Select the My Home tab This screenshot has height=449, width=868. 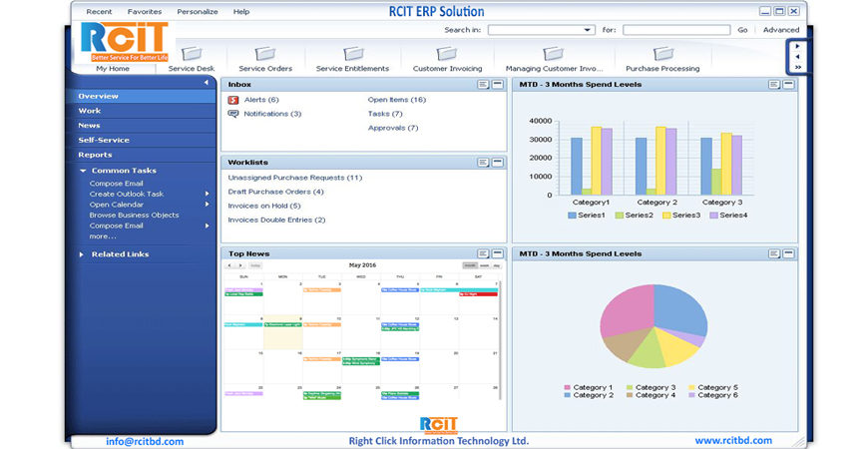click(x=113, y=69)
